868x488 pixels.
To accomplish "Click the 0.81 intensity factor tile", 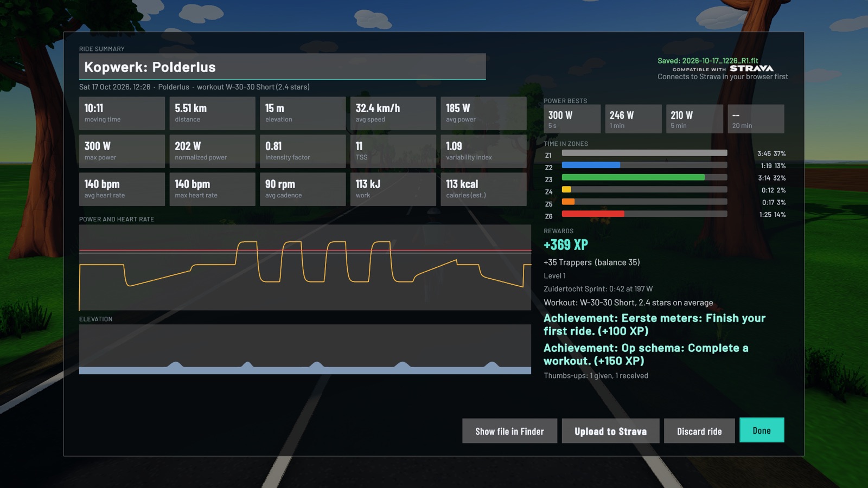I will tap(303, 151).
